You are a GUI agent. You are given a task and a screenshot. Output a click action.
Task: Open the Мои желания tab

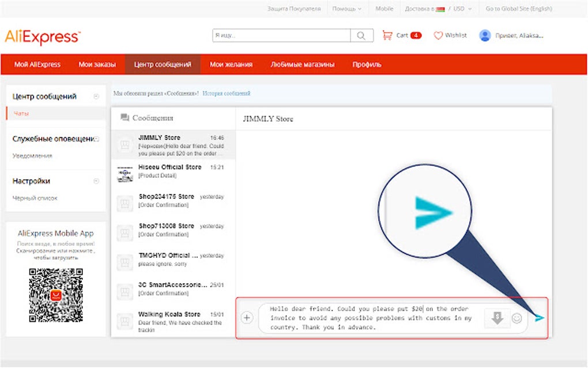[x=231, y=65]
